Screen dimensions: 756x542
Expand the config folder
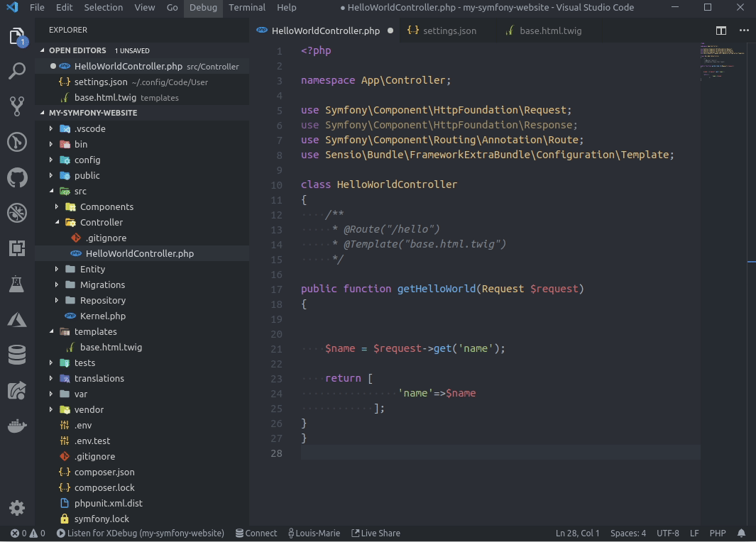(x=50, y=160)
